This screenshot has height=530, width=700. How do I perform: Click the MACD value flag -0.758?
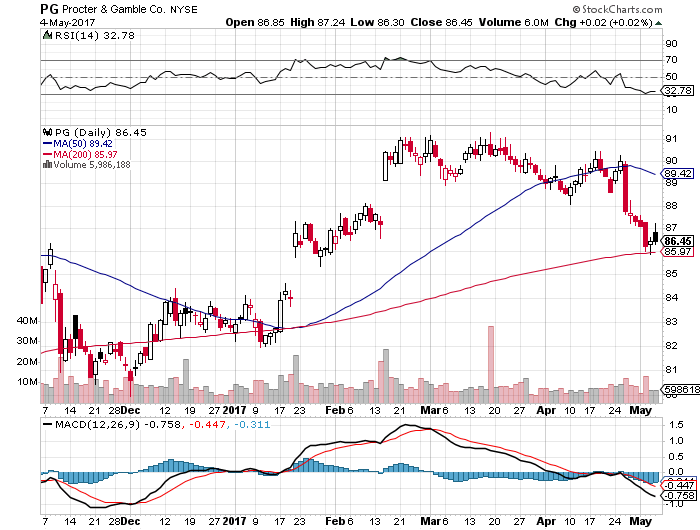coord(679,496)
